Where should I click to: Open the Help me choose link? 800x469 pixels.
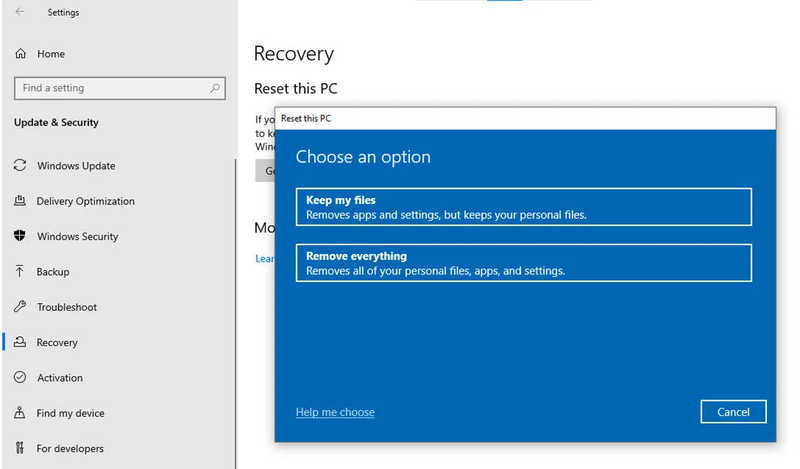click(335, 412)
